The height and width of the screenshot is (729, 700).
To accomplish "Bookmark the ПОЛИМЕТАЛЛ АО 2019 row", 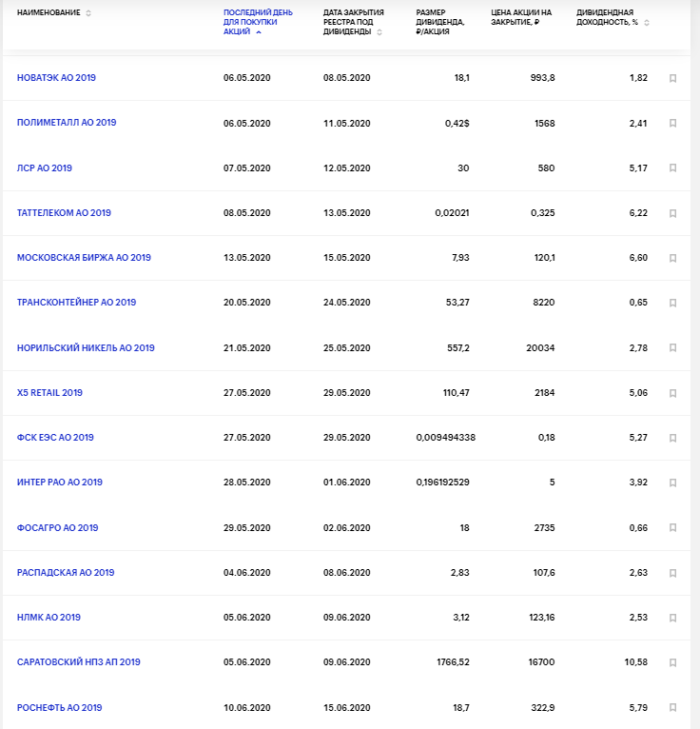I will point(672,123).
